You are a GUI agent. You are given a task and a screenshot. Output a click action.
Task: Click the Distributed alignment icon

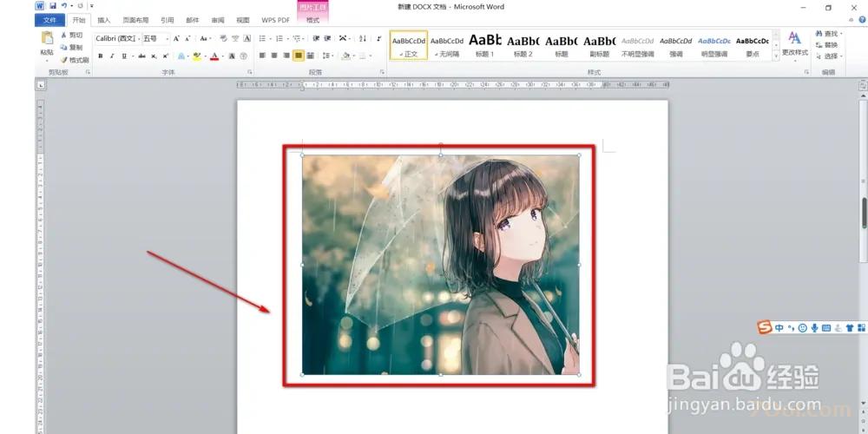[311, 56]
